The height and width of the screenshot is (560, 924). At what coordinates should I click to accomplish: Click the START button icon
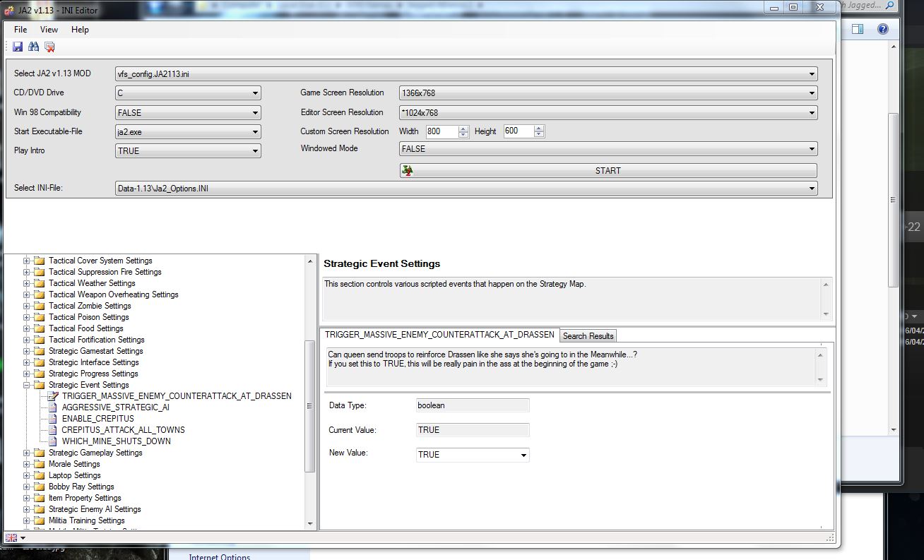(407, 170)
